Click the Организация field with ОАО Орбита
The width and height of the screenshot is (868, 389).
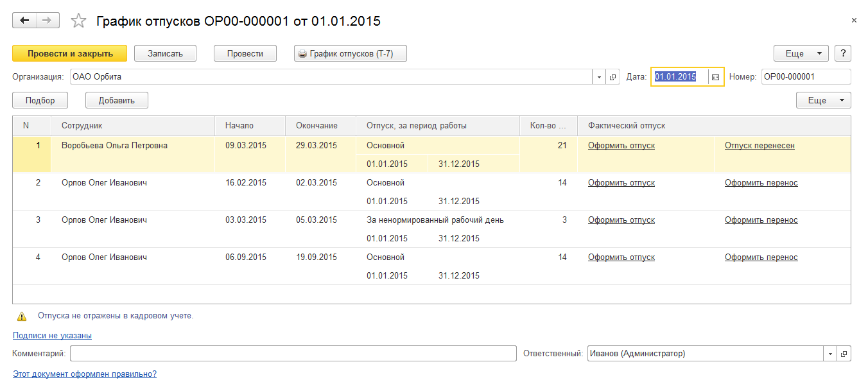[x=331, y=77]
